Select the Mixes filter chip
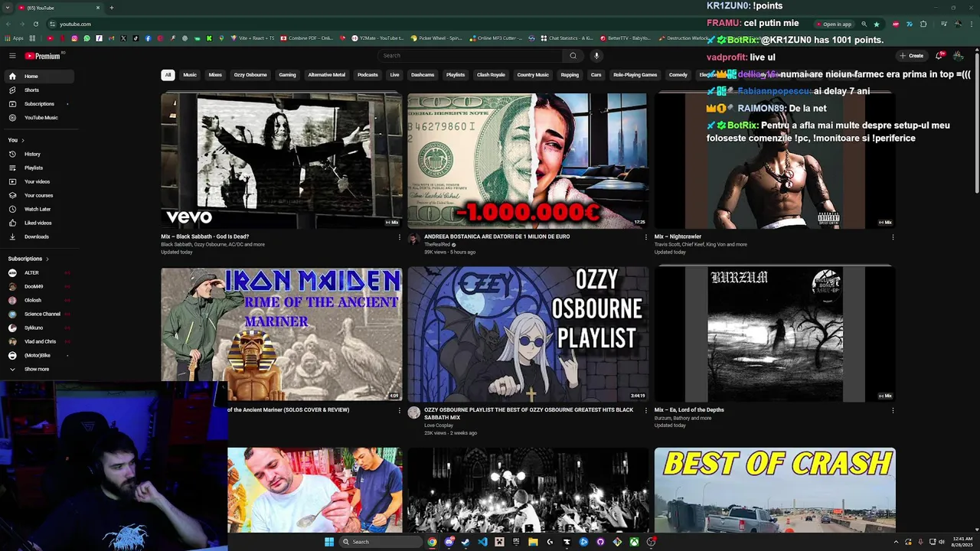The image size is (980, 551). tap(215, 75)
